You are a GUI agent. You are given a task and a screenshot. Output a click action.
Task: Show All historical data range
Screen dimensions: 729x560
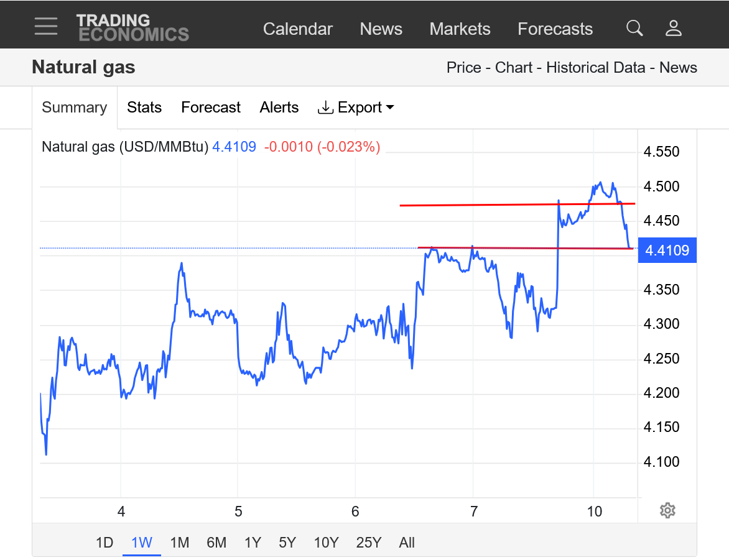pyautogui.click(x=407, y=543)
